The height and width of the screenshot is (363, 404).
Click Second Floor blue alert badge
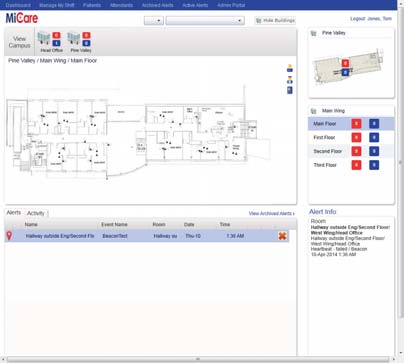click(x=374, y=151)
